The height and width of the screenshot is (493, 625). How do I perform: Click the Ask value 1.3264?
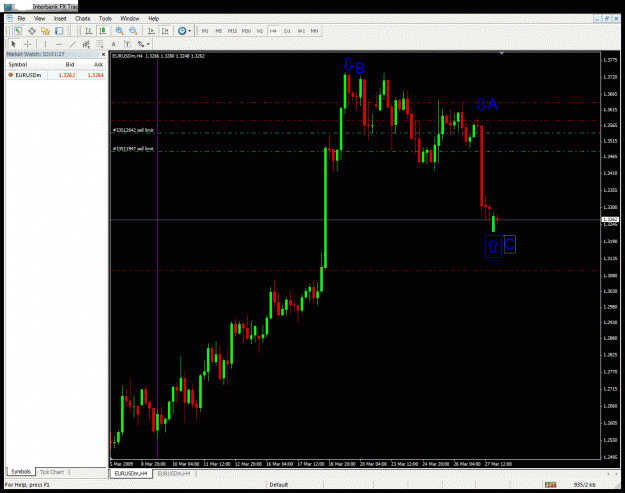pyautogui.click(x=95, y=75)
